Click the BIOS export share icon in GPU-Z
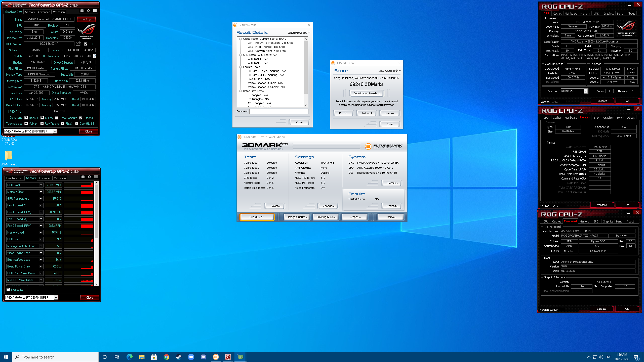Image resolution: width=644 pixels, height=362 pixels. pos(78,44)
